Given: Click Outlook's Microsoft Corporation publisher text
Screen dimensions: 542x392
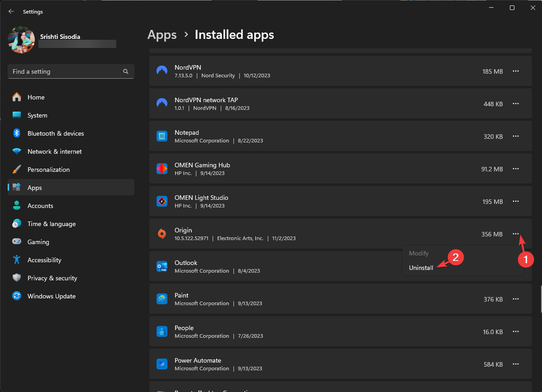Looking at the screenshot, I should click(x=202, y=271).
